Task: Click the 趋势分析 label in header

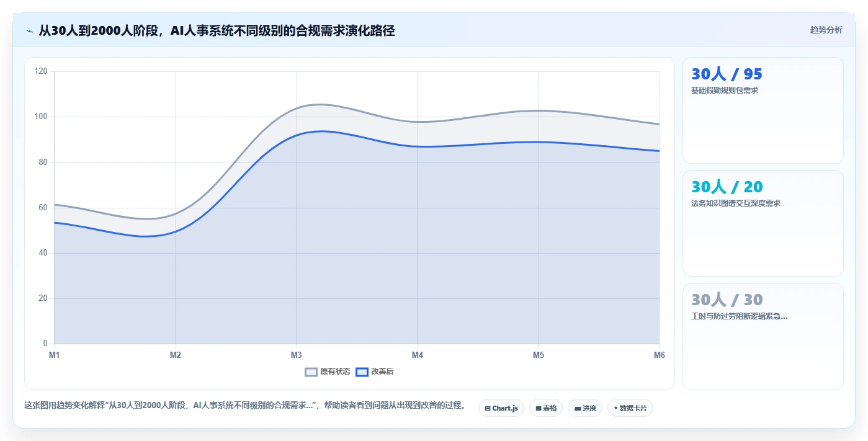Action: [826, 30]
